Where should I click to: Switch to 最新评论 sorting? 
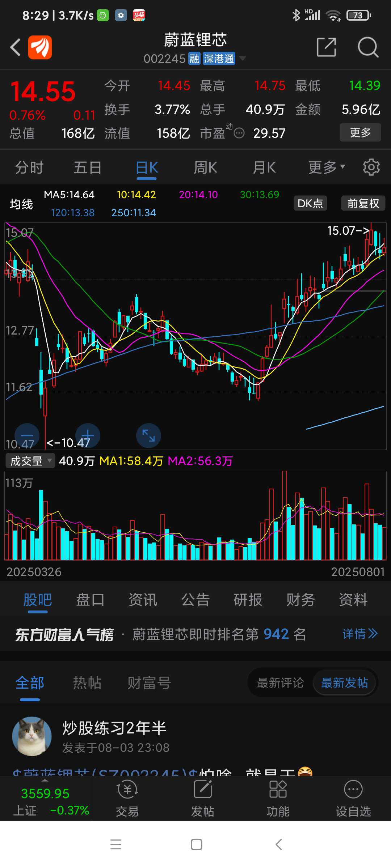pos(280,683)
